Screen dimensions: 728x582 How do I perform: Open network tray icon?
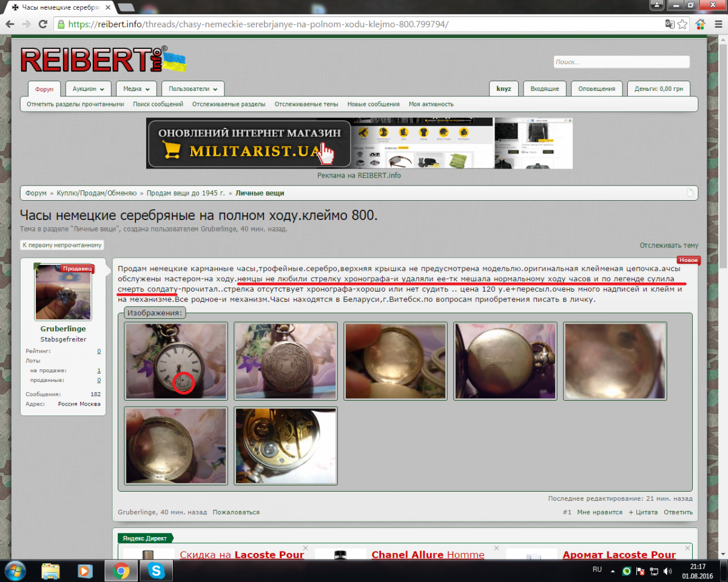coord(654,570)
